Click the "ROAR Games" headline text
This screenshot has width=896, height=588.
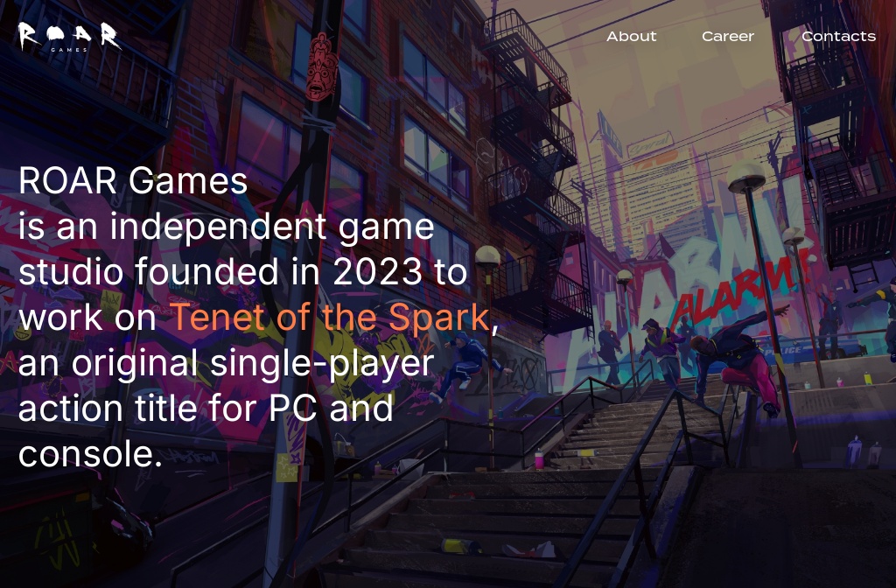(x=133, y=181)
